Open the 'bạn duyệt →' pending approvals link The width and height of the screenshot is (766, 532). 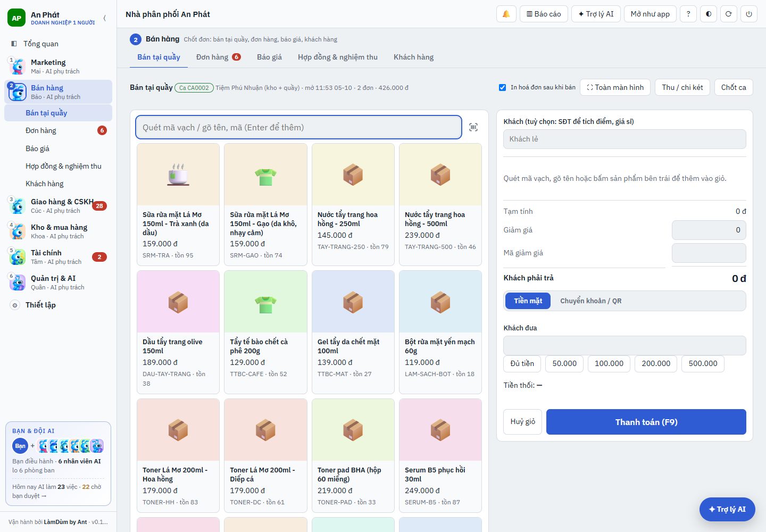[x=29, y=496]
